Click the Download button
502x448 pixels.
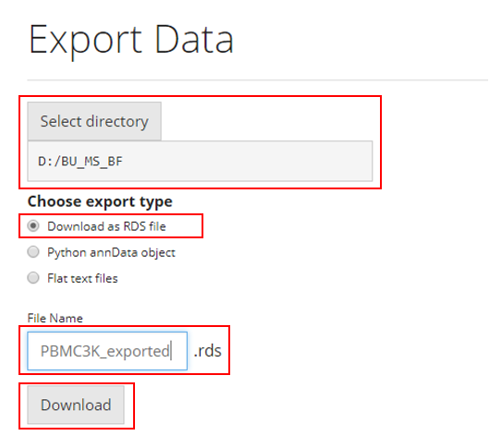click(x=76, y=405)
